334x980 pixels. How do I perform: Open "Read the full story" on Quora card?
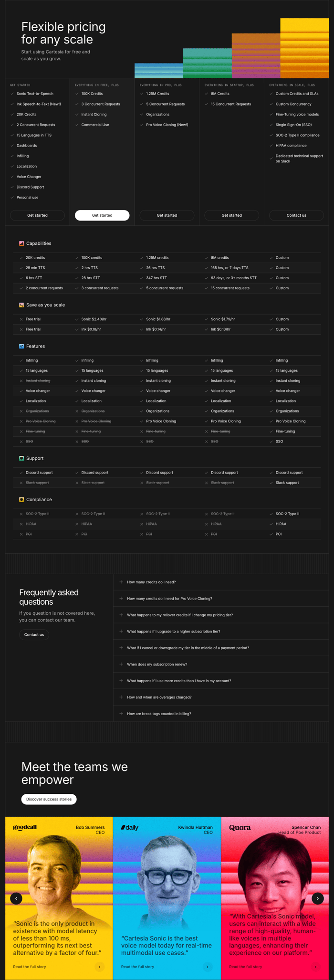[245, 967]
